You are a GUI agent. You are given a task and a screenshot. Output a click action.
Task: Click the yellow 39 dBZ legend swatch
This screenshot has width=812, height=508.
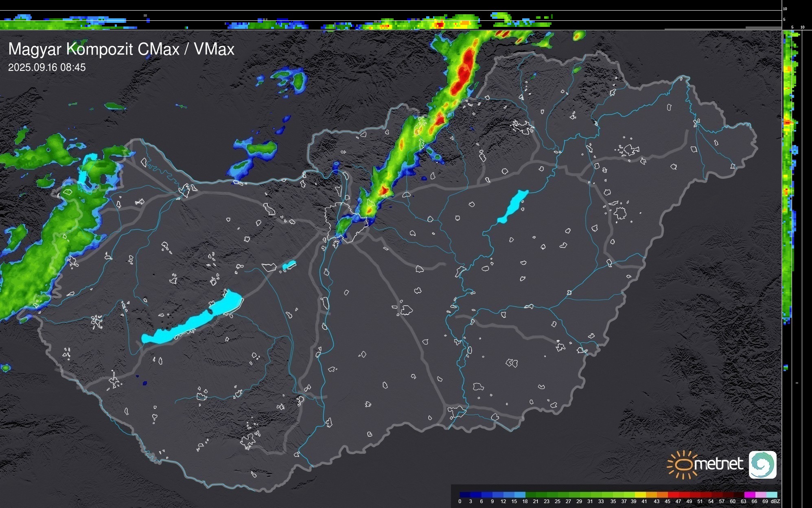pos(640,495)
